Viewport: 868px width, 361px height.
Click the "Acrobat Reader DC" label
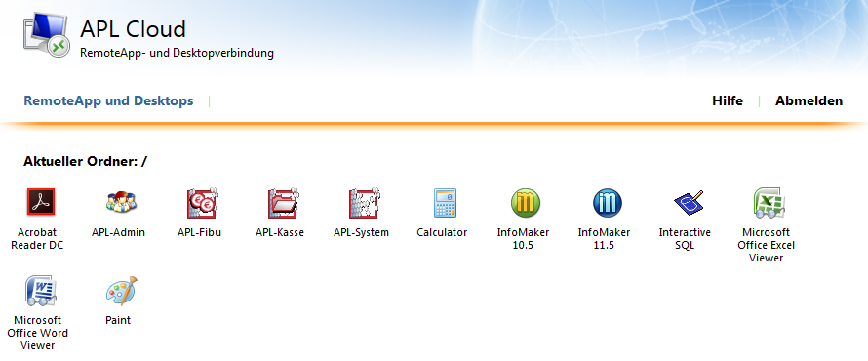click(x=37, y=239)
